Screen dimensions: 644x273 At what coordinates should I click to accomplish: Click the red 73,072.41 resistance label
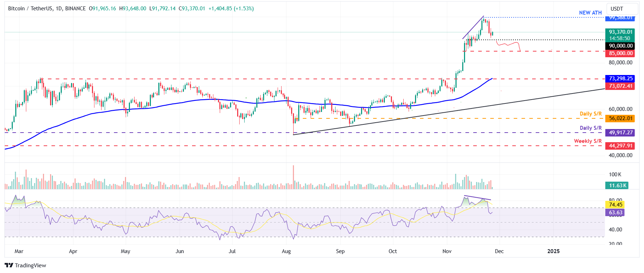pyautogui.click(x=620, y=86)
